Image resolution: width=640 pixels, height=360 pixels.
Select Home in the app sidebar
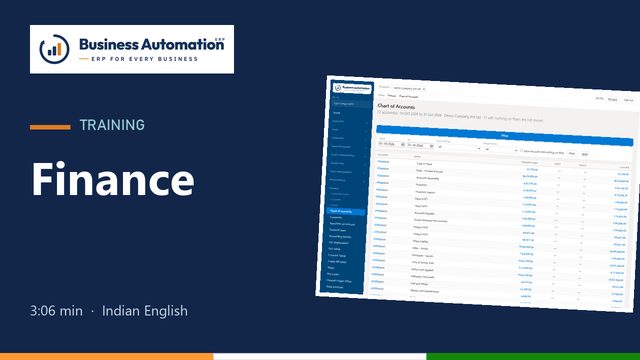(x=337, y=113)
